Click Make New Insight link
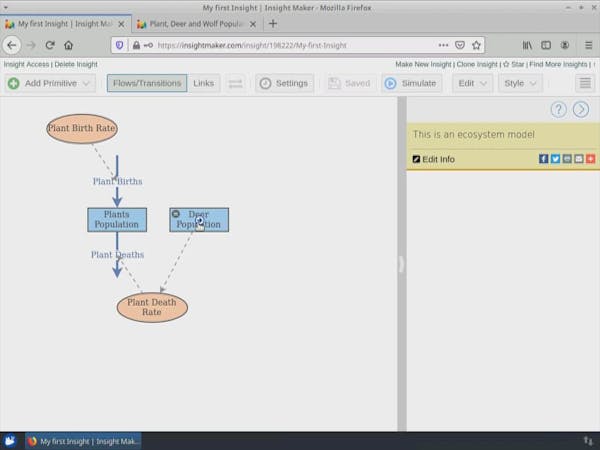The height and width of the screenshot is (450, 600). point(424,64)
